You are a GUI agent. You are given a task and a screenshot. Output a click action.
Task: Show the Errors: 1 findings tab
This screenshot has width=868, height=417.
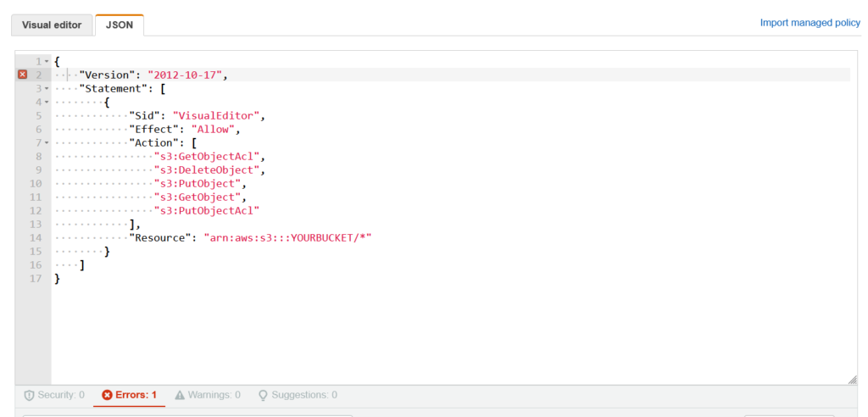click(x=130, y=396)
